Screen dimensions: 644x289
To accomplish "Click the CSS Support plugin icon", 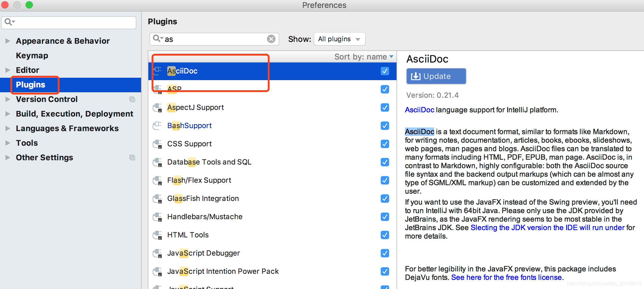I will 157,144.
